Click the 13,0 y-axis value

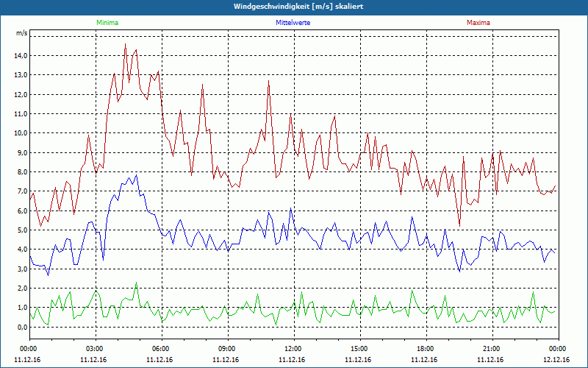[21, 75]
